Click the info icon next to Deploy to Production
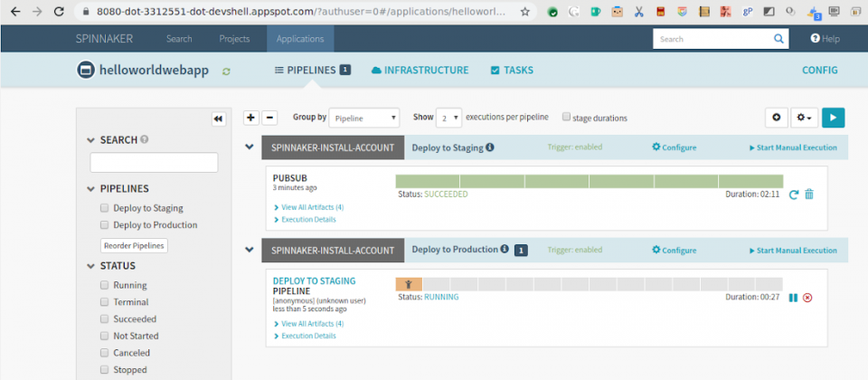The height and width of the screenshot is (380, 868). [505, 250]
